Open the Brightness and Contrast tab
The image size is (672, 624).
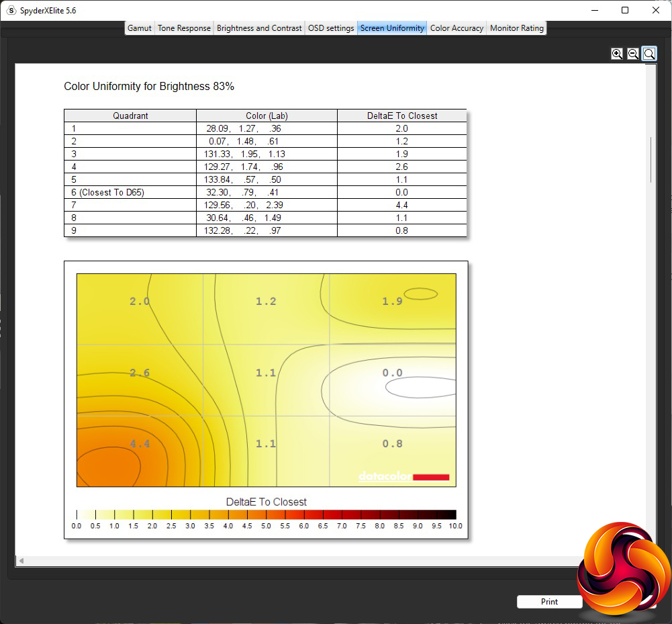point(259,28)
